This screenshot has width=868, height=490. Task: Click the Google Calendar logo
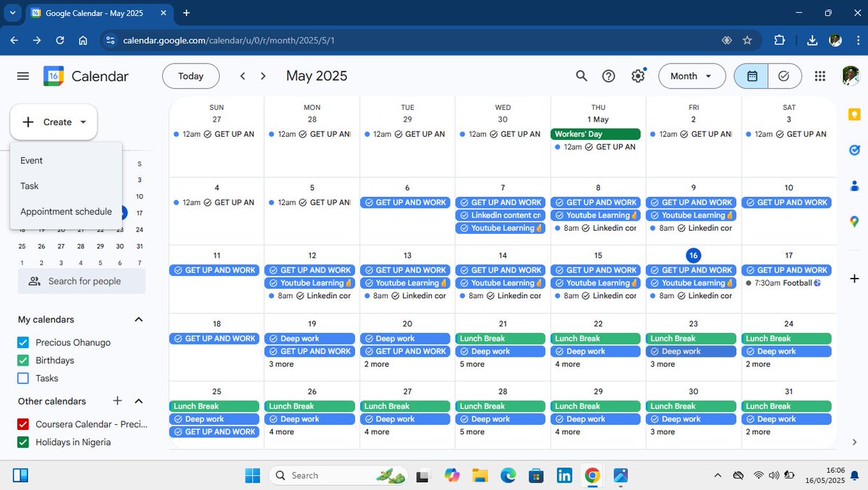[54, 76]
